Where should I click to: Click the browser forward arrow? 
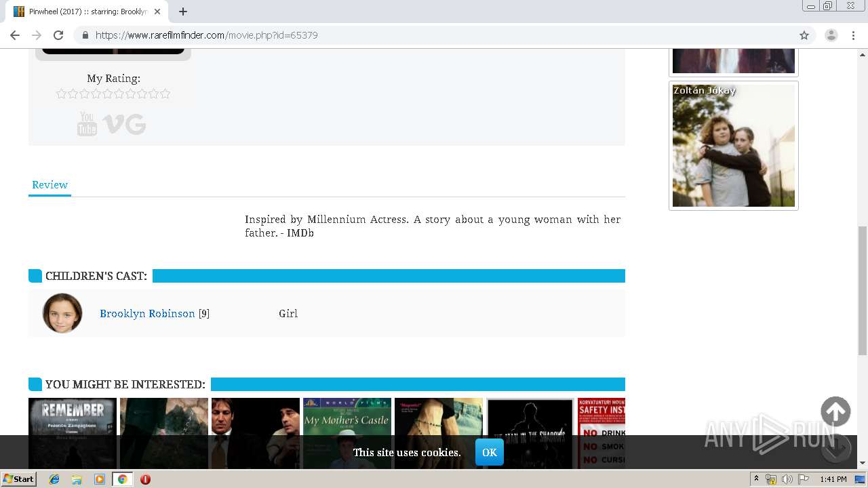[x=37, y=35]
